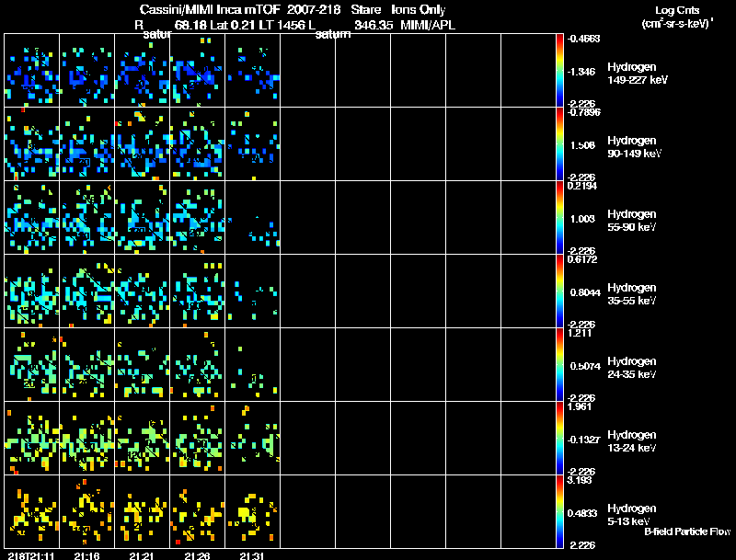
Task: Click the '21:21' time label
Action: [x=142, y=555]
